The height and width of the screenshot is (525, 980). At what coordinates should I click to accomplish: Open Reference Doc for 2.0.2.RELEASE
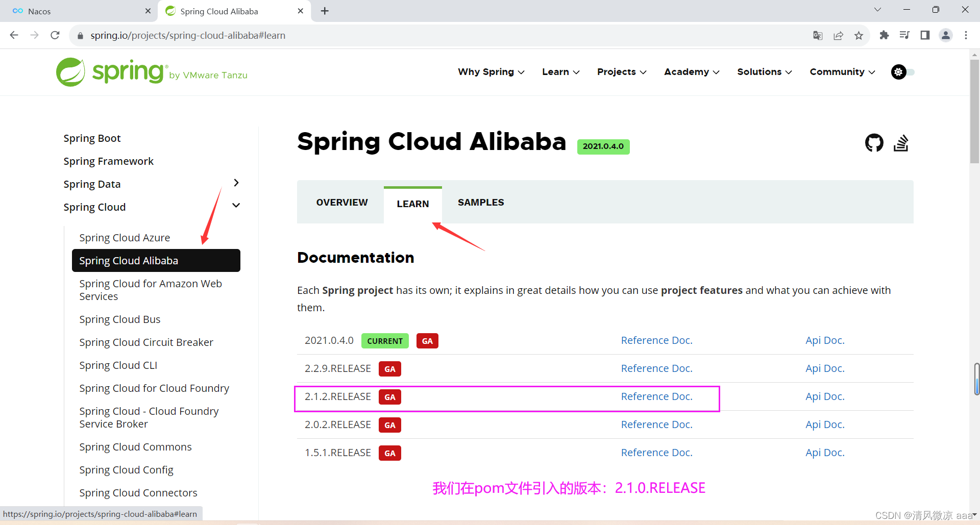coord(656,424)
